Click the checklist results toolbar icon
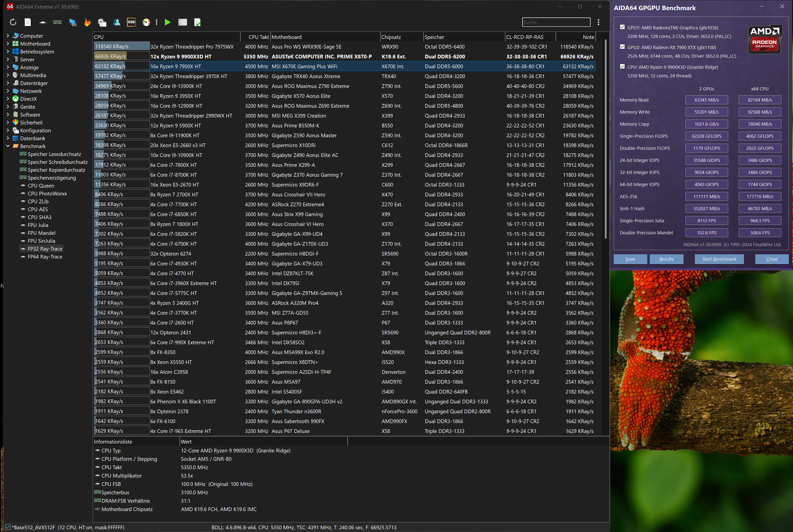 pyautogui.click(x=183, y=22)
